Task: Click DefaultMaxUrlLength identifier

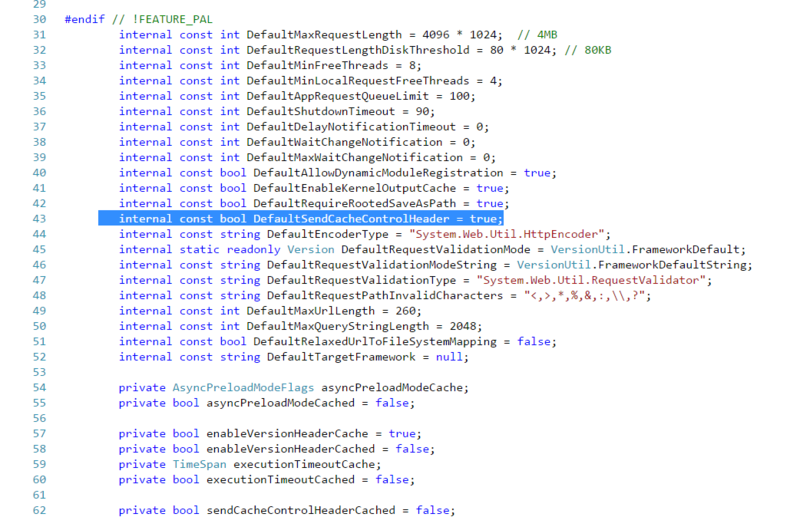Action: pyautogui.click(x=311, y=311)
